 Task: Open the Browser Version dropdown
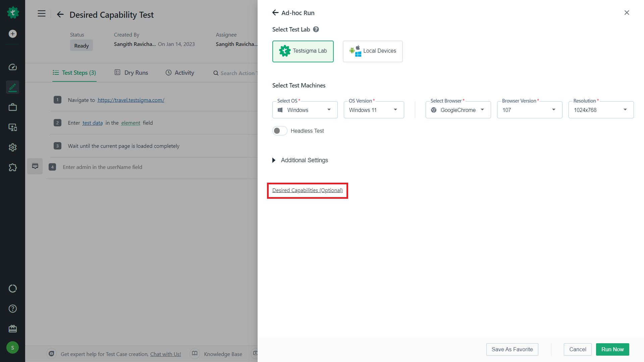(530, 110)
